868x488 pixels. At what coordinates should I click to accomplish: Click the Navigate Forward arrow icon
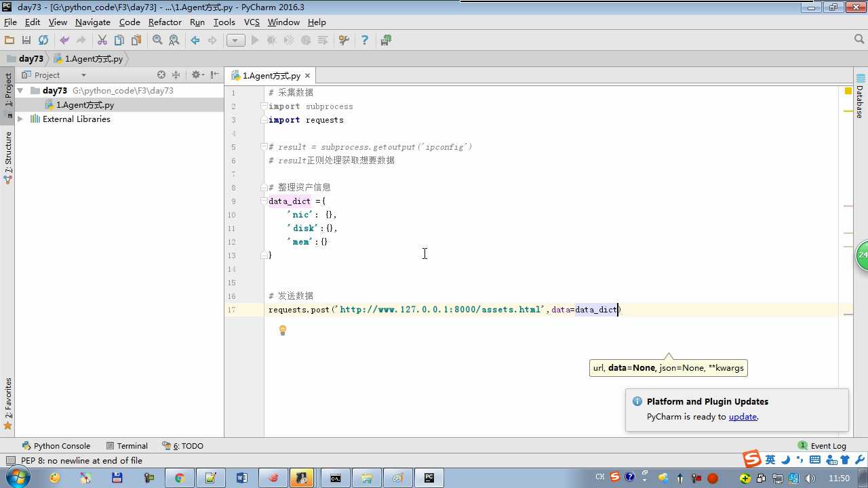pos(212,41)
